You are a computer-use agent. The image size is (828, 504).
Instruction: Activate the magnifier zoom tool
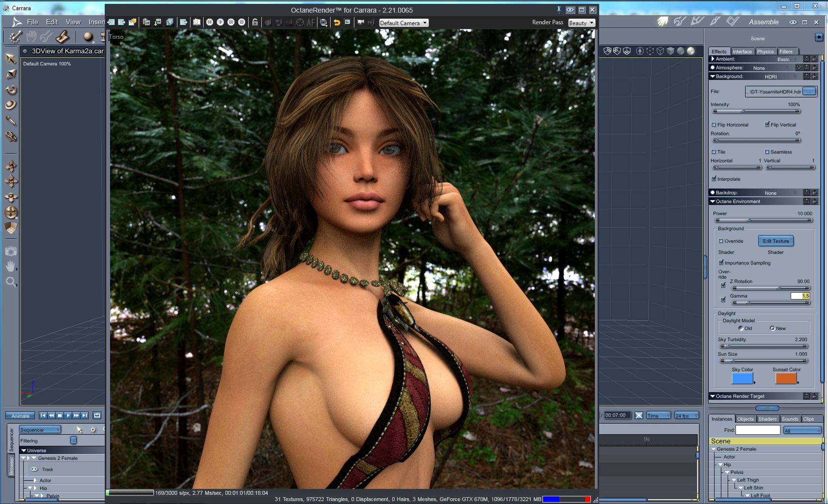point(11,282)
